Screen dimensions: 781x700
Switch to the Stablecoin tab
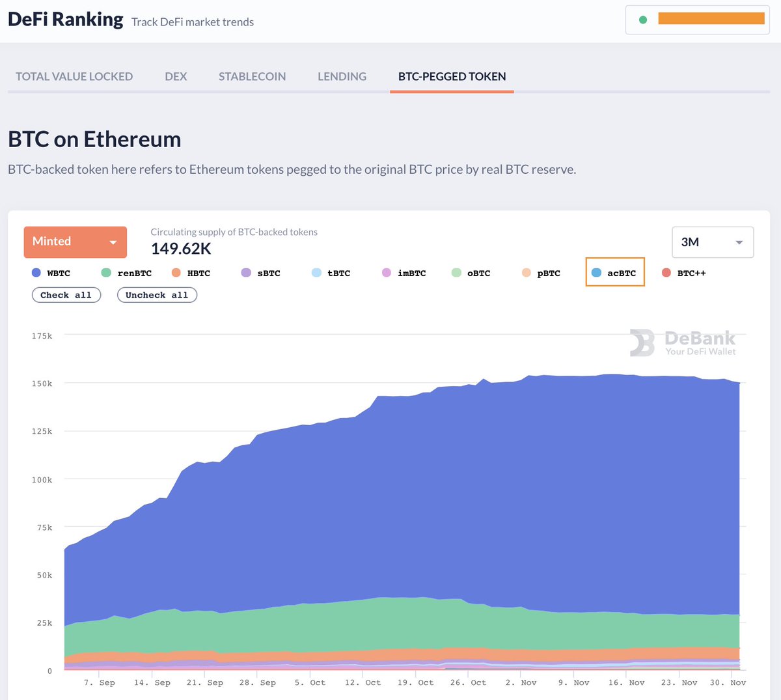[252, 76]
